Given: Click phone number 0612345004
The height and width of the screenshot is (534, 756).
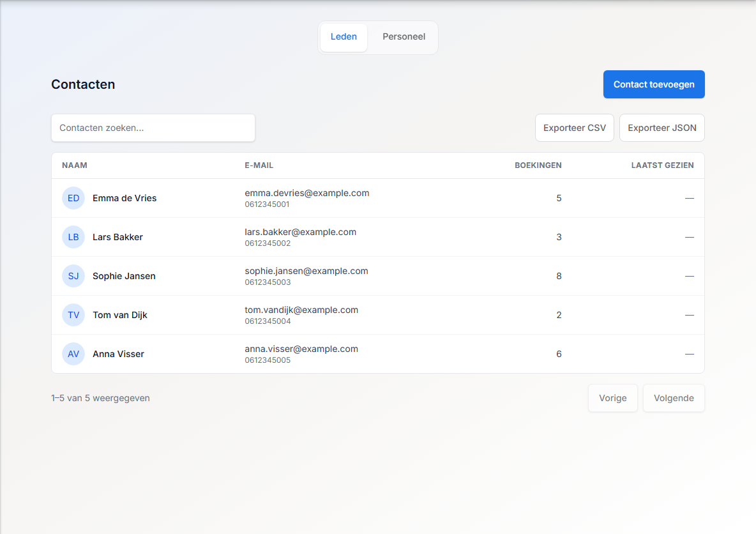Looking at the screenshot, I should click(x=268, y=322).
